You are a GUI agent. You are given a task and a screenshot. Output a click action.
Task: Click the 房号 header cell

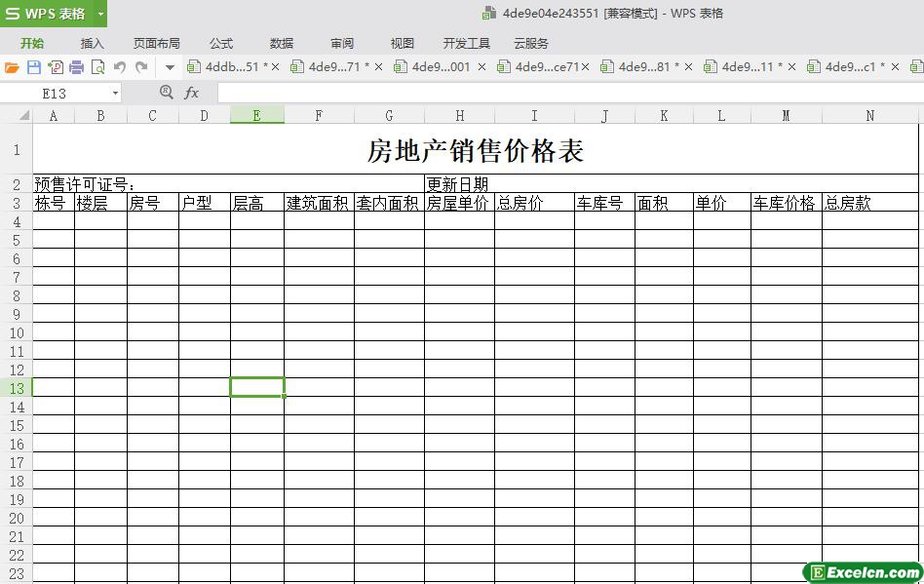pos(153,203)
